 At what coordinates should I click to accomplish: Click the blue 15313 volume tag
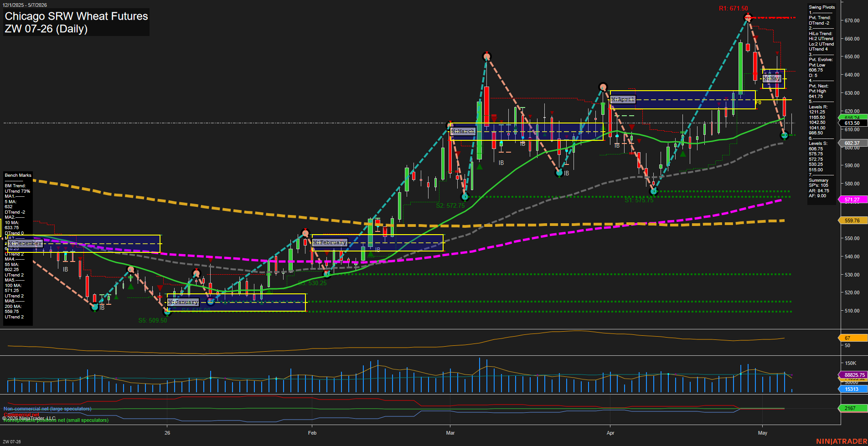(852, 389)
